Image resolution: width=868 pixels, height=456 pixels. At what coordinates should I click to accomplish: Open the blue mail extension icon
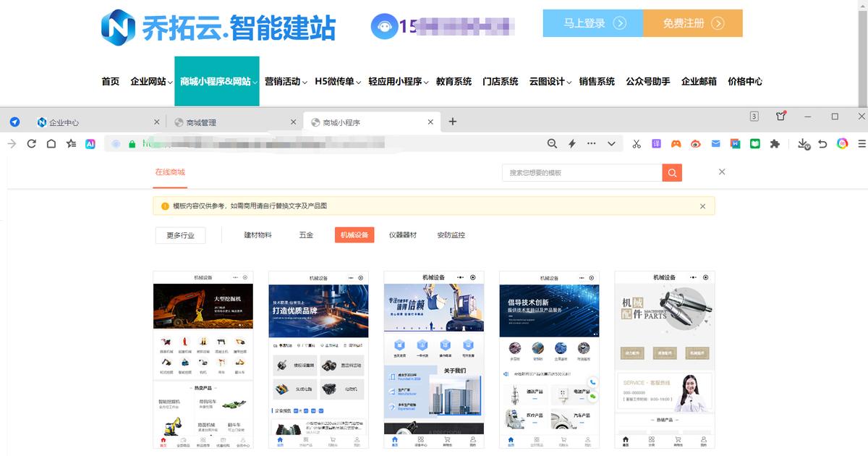pos(715,144)
